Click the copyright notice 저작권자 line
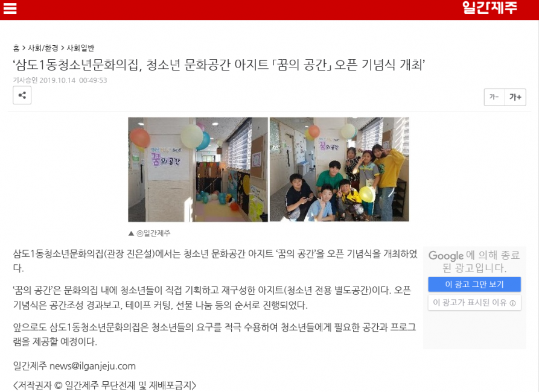This screenshot has height=392, width=539. point(104,385)
